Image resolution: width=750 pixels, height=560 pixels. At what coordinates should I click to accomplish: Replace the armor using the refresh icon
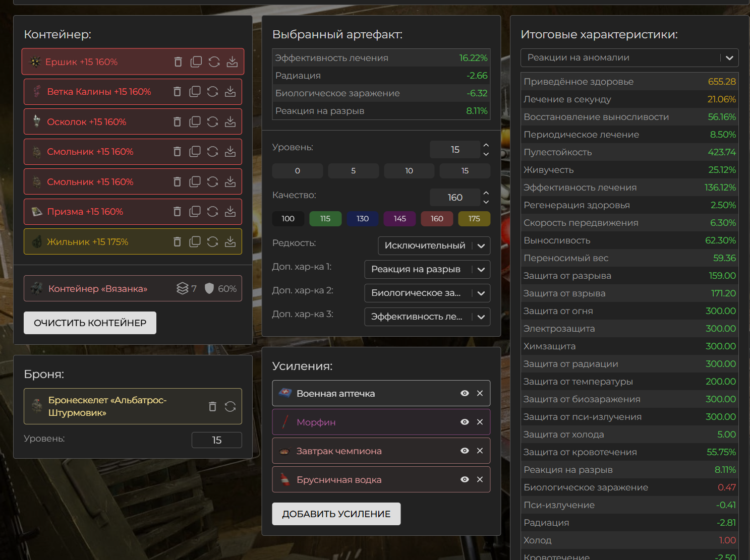[x=230, y=406]
